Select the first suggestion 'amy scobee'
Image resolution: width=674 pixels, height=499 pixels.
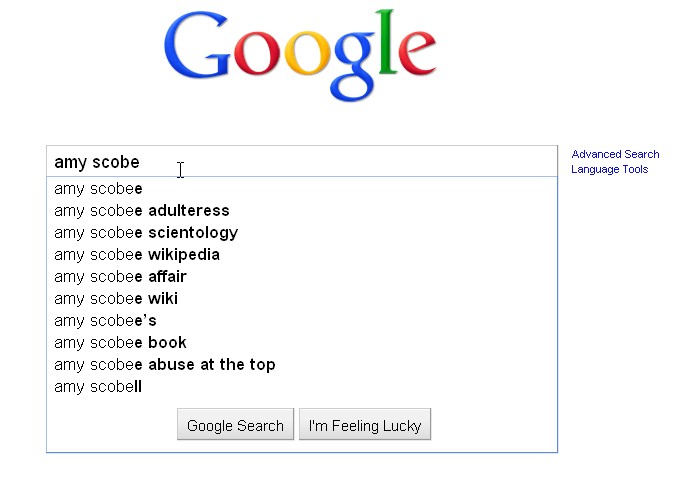99,188
